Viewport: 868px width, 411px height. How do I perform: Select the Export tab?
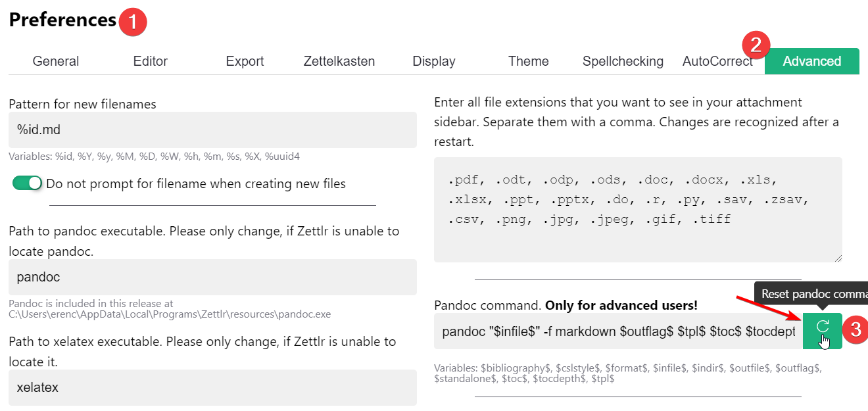(x=245, y=60)
